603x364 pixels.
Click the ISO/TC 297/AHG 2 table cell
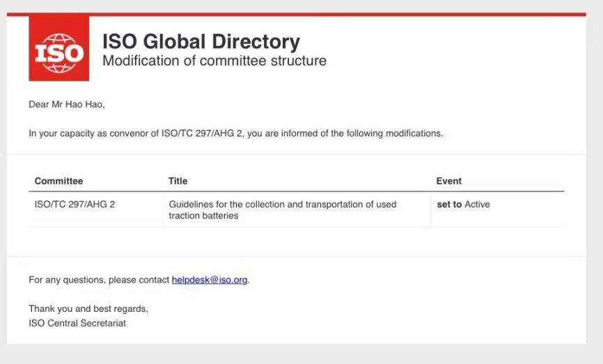[x=75, y=205]
